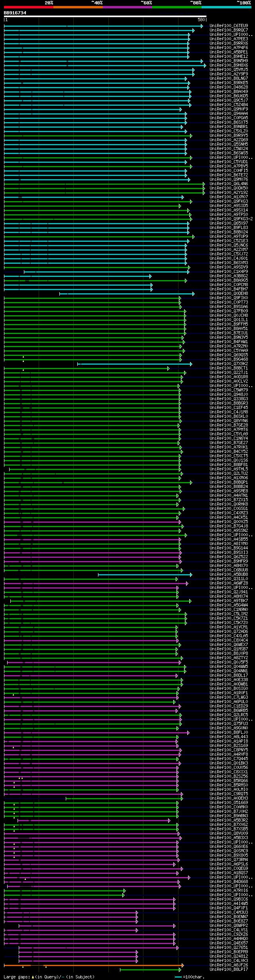Click the UniRef100_A4ATN1 label
255x980 pixels.
point(229,495)
